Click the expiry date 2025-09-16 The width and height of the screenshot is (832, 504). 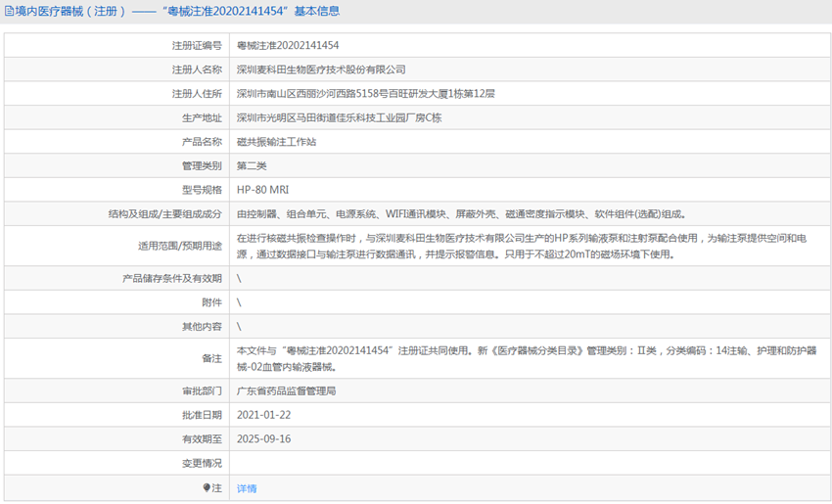point(263,439)
